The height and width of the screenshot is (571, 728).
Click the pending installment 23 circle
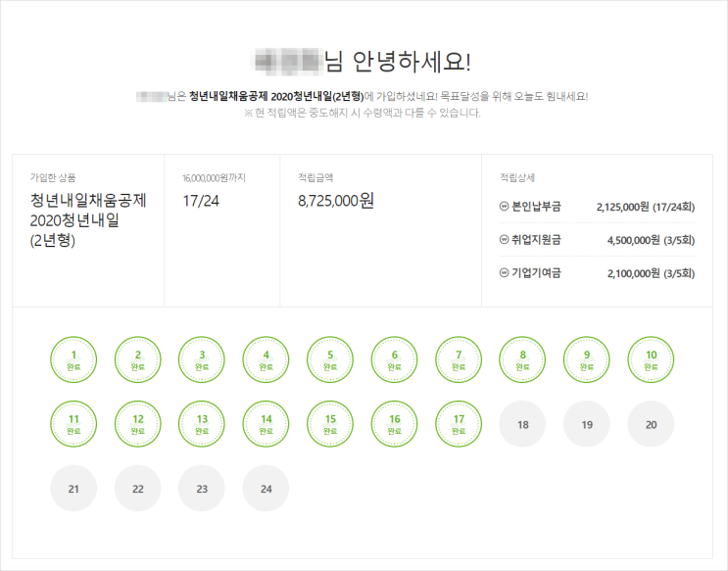pos(202,488)
